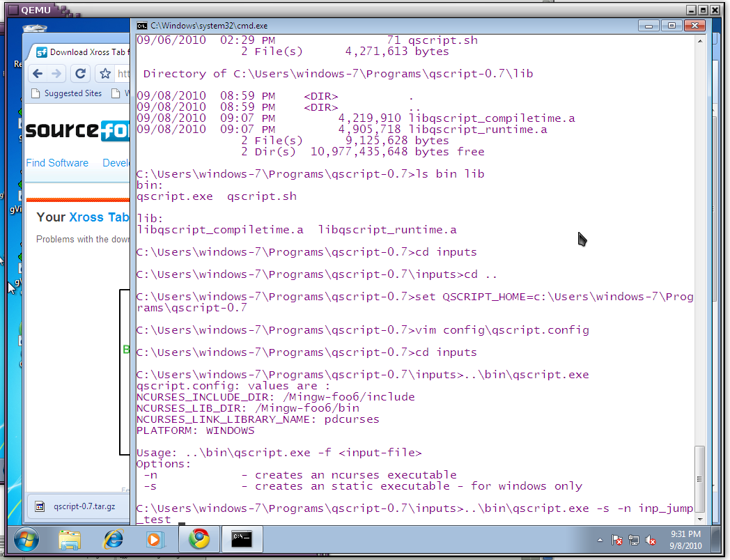The width and height of the screenshot is (730, 560).
Task: Click the Find Software link on SourceForge
Action: (x=57, y=163)
